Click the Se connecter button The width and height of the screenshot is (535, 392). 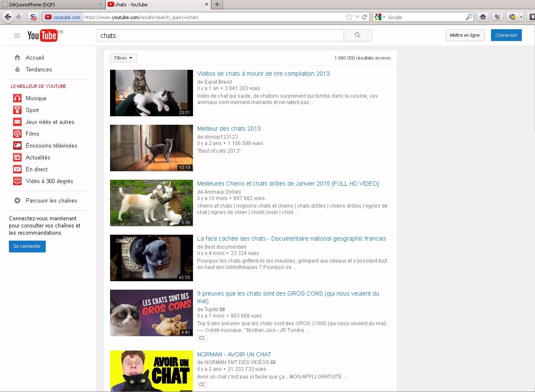tap(27, 246)
